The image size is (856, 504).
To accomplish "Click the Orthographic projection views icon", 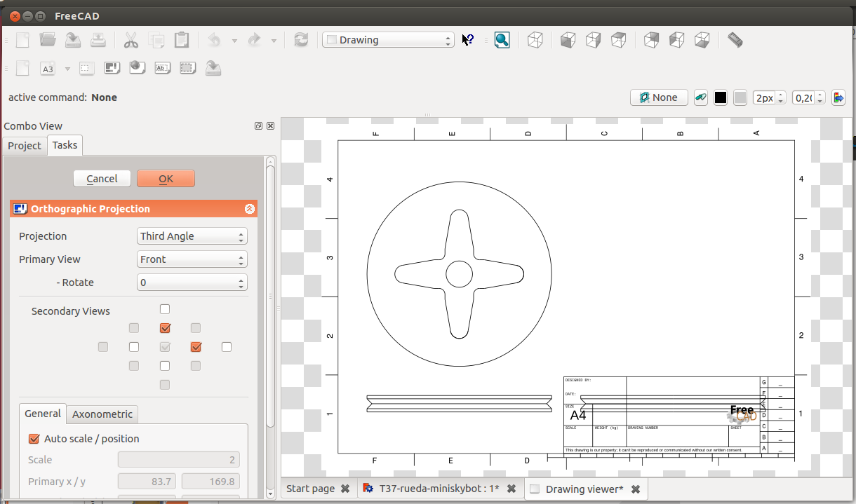I will 112,69.
